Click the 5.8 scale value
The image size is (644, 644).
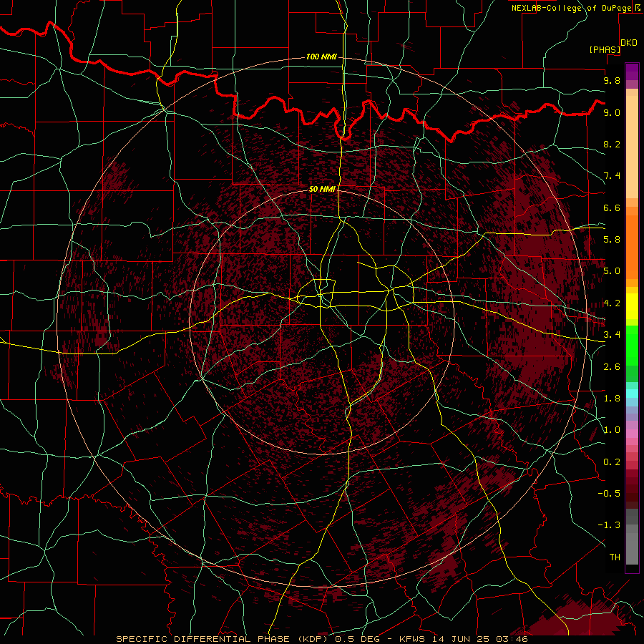tap(612, 240)
